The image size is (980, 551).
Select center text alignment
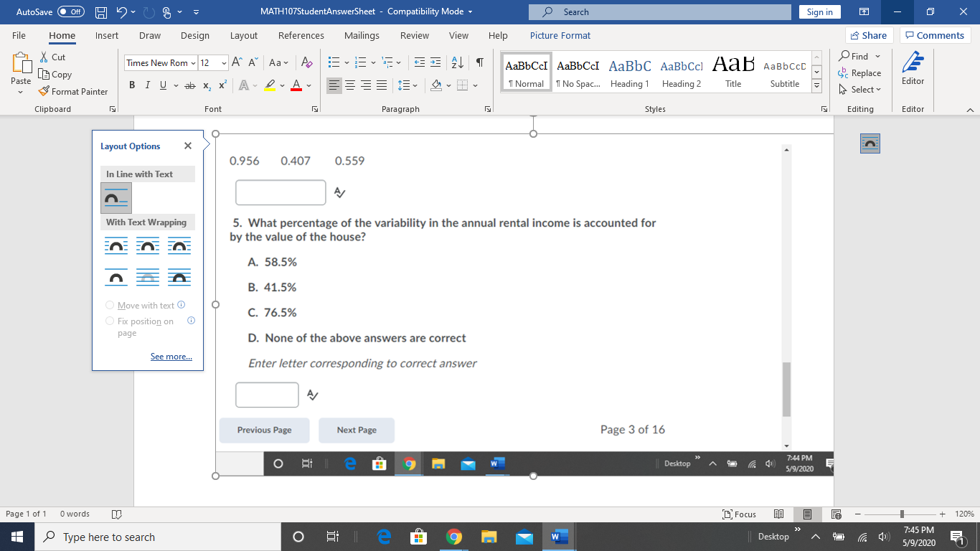(350, 85)
